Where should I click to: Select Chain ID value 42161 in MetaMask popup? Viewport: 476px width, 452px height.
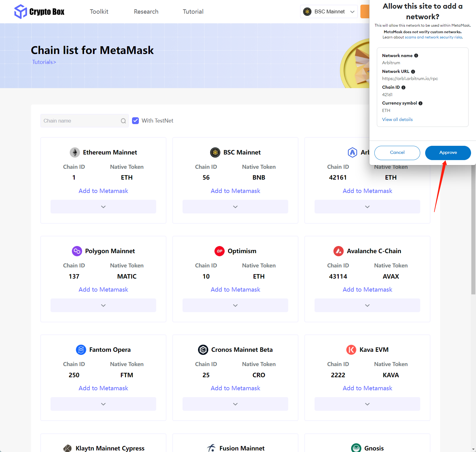(387, 95)
